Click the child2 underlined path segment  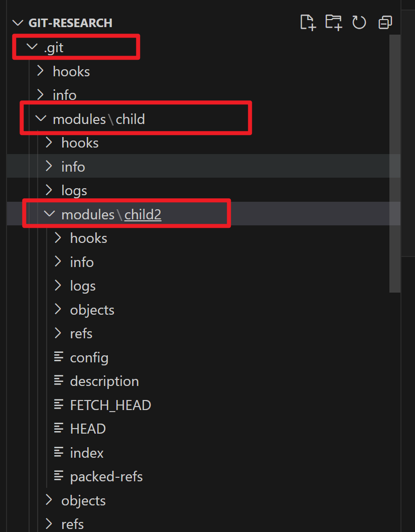(143, 215)
